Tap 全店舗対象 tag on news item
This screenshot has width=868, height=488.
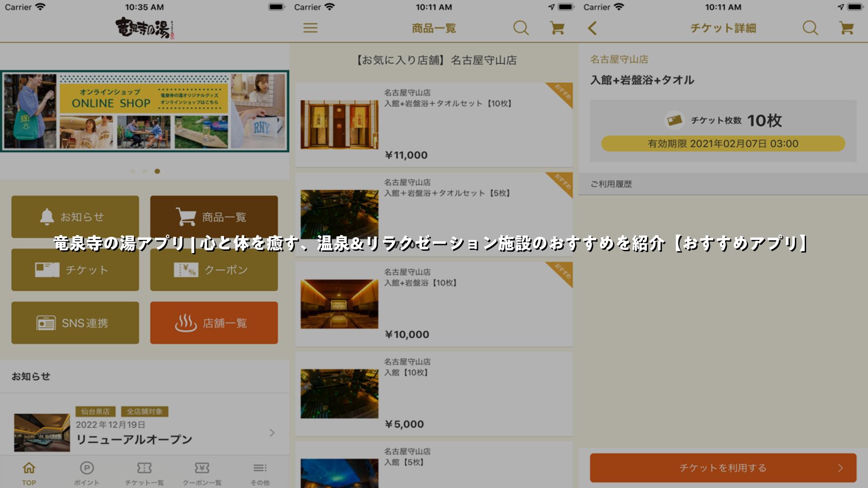point(145,412)
